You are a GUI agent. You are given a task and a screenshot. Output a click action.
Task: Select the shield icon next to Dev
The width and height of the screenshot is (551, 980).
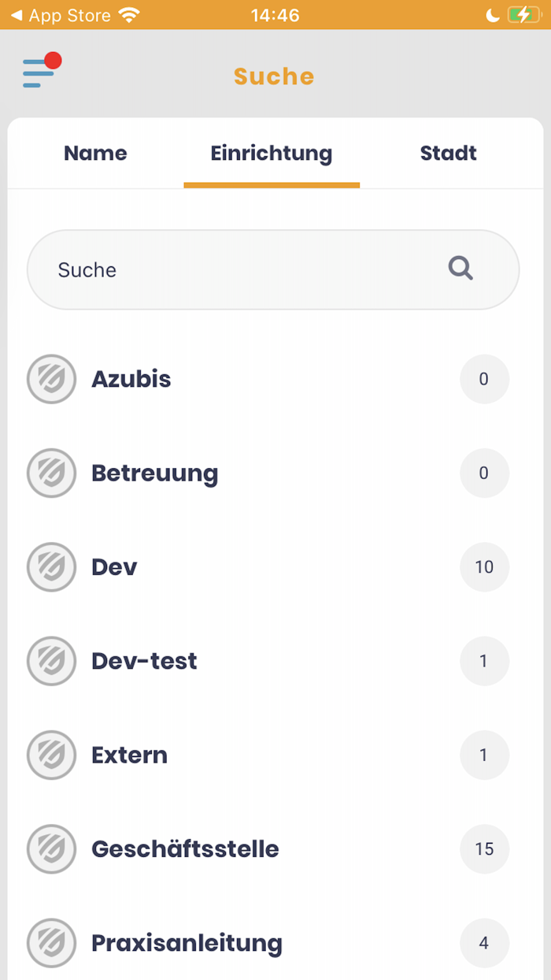point(52,566)
